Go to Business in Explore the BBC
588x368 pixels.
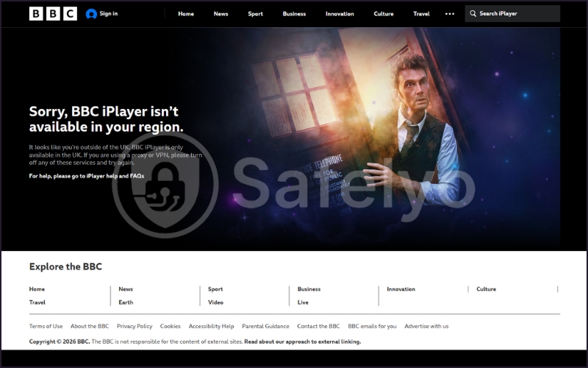click(309, 289)
